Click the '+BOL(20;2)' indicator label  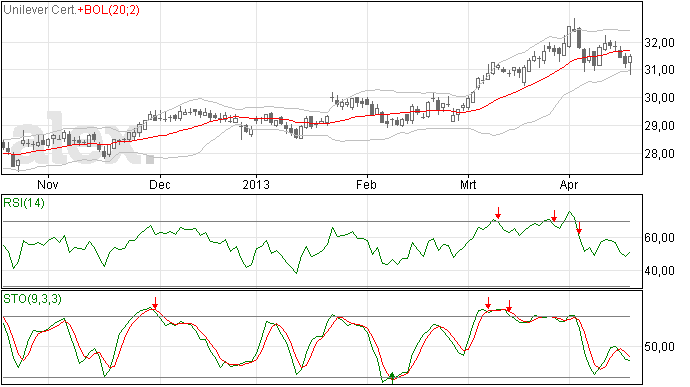[x=109, y=10]
